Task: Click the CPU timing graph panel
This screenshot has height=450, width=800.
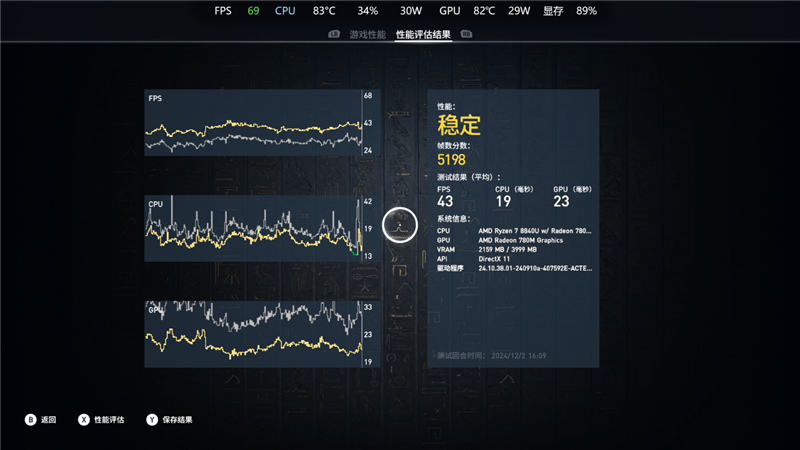Action: pos(262,229)
